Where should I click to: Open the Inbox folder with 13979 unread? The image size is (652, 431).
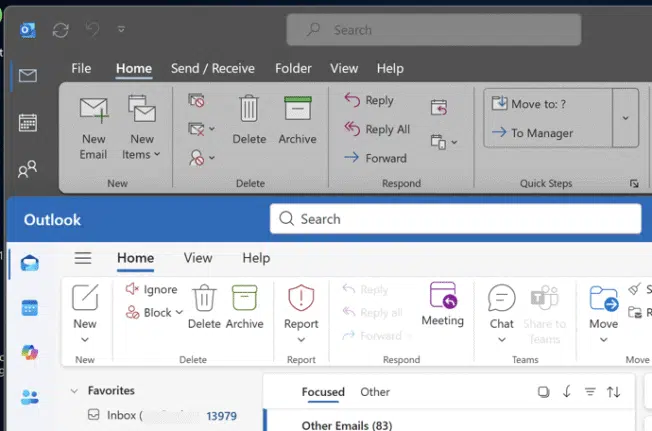click(x=162, y=415)
